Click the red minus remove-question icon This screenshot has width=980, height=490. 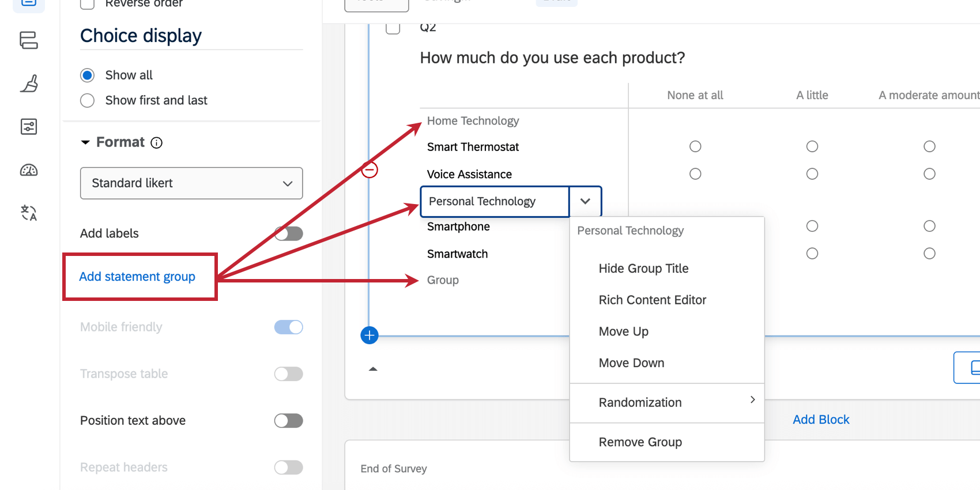click(x=370, y=170)
